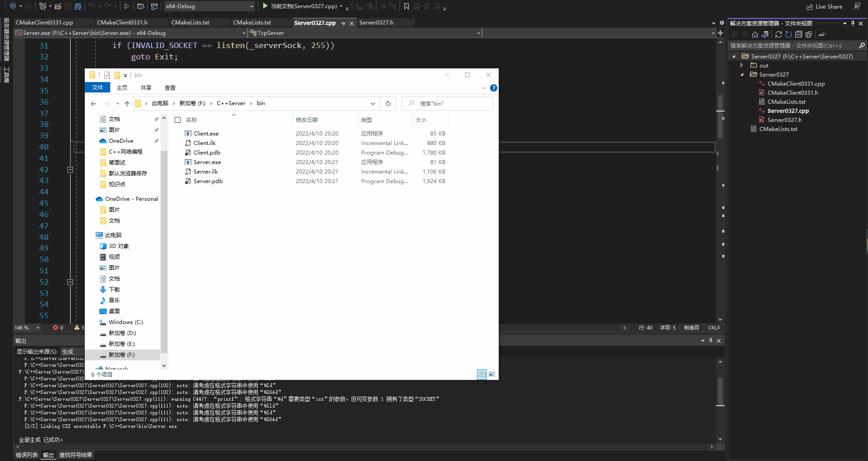Open the 查看 ribbon tab in Explorer

tap(170, 88)
